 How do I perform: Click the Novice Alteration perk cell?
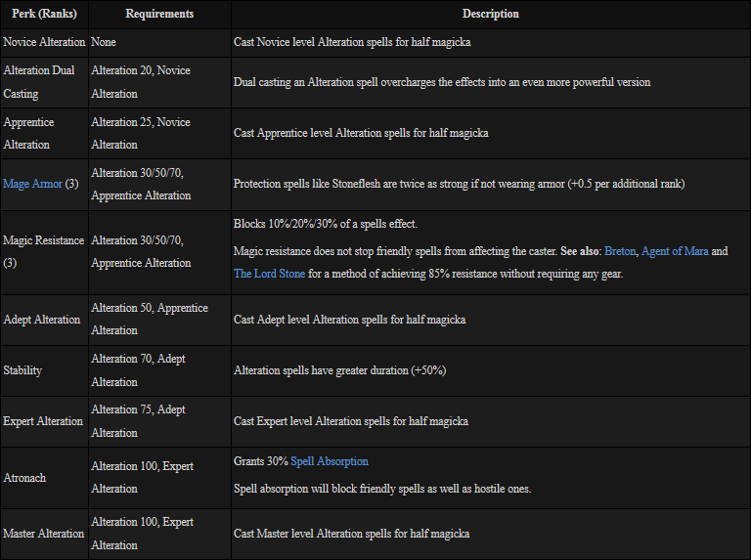pyautogui.click(x=44, y=42)
